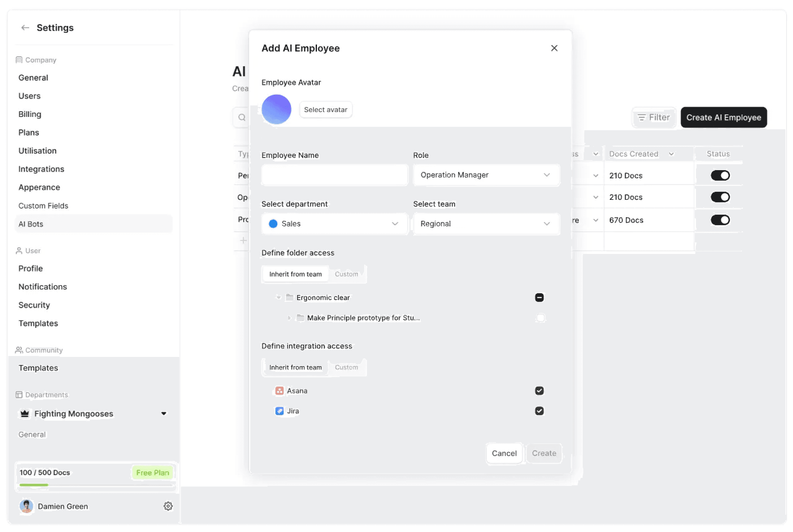Screen dimensions: 793x532
Task: Click the back arrow next to Settings
Action: click(25, 28)
